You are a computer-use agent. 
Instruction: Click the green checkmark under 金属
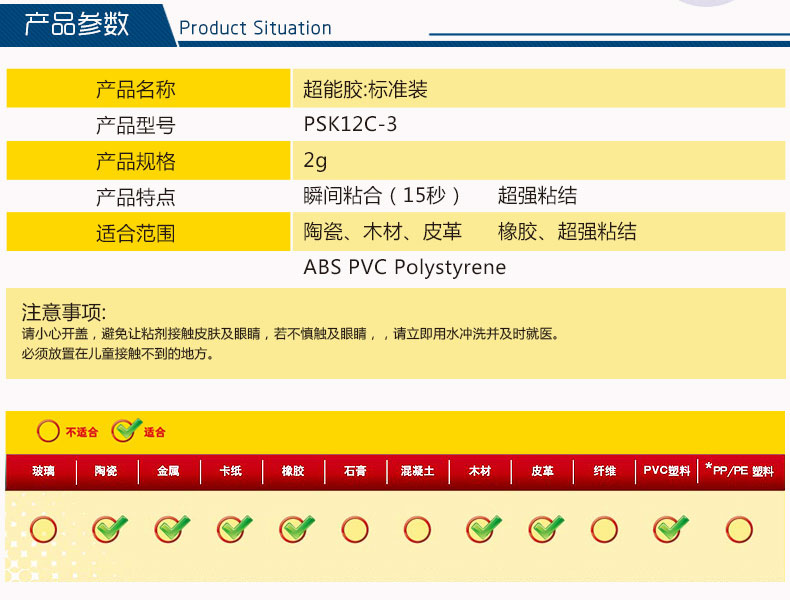[172, 528]
